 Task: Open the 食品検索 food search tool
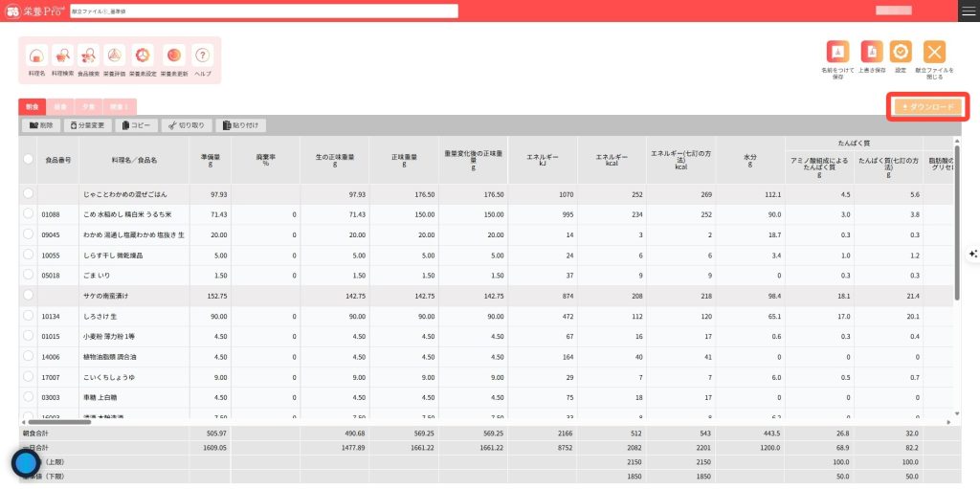pyautogui.click(x=89, y=56)
